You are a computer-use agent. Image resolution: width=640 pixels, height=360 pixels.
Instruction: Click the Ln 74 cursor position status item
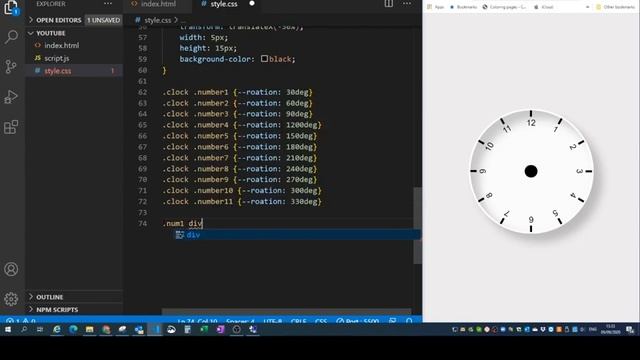click(x=198, y=321)
